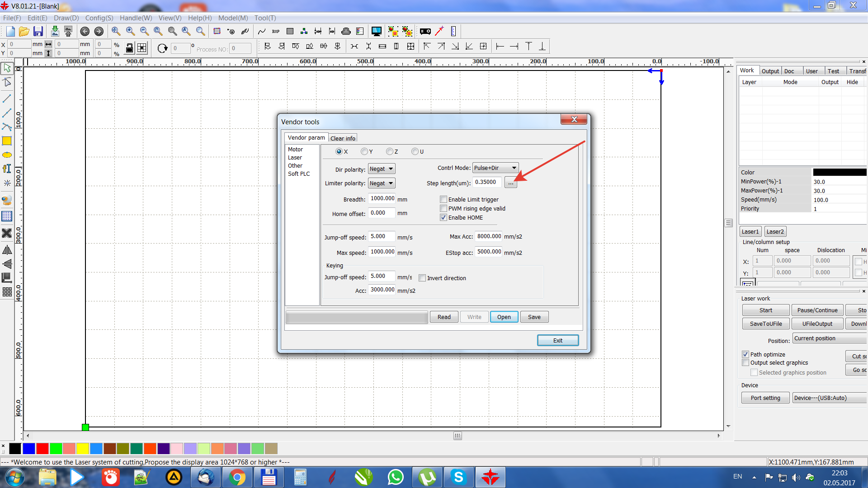Uncheck Enalbe HOME checkbox

pos(443,217)
